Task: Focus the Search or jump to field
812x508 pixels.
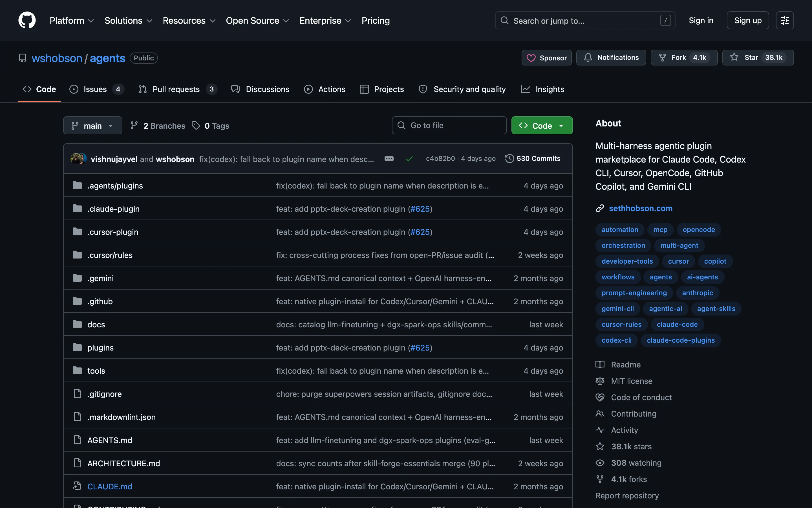Action: [585, 21]
